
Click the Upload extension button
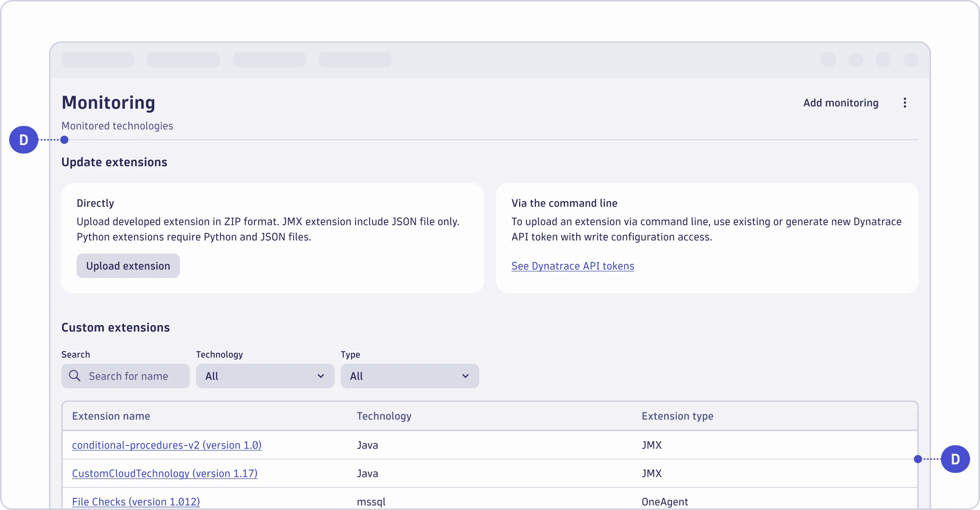pyautogui.click(x=128, y=266)
